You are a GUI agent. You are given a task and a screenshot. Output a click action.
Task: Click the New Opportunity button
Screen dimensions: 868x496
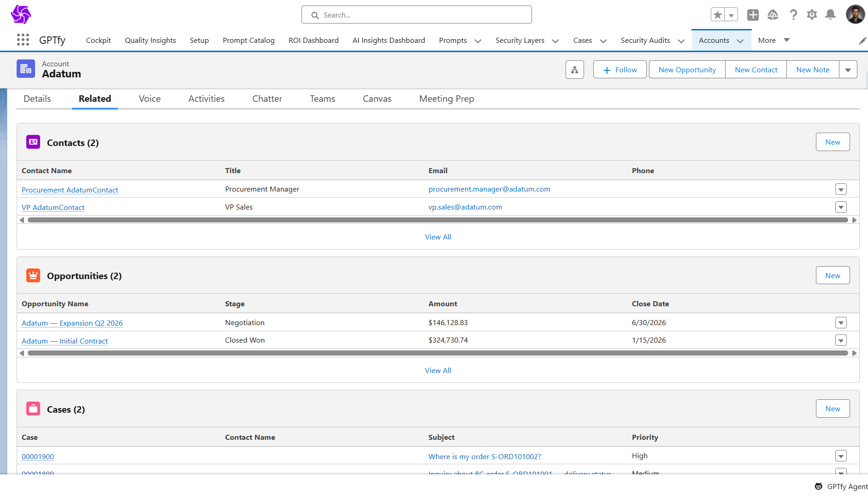point(687,70)
